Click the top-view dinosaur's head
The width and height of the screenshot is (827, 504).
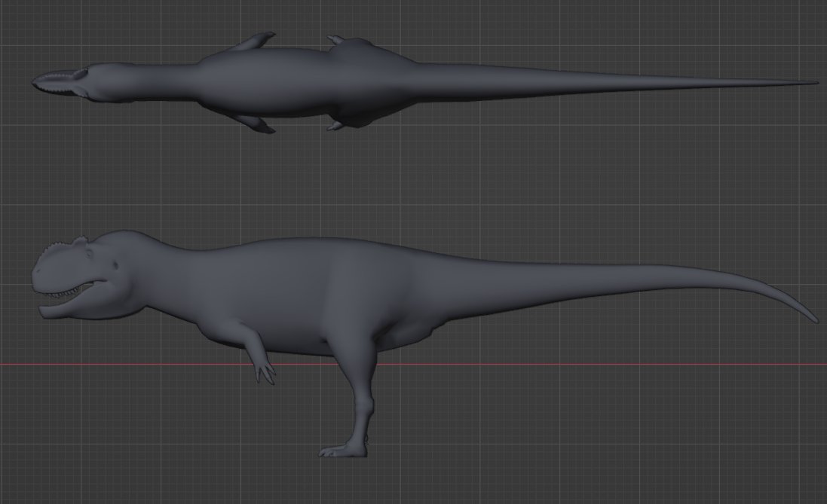pyautogui.click(x=60, y=83)
